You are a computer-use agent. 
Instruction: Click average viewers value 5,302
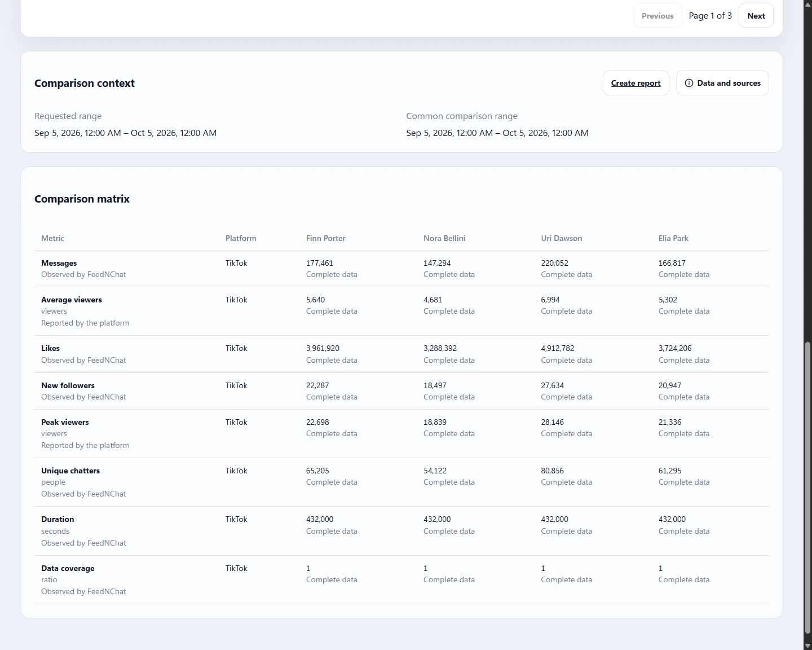pos(668,300)
